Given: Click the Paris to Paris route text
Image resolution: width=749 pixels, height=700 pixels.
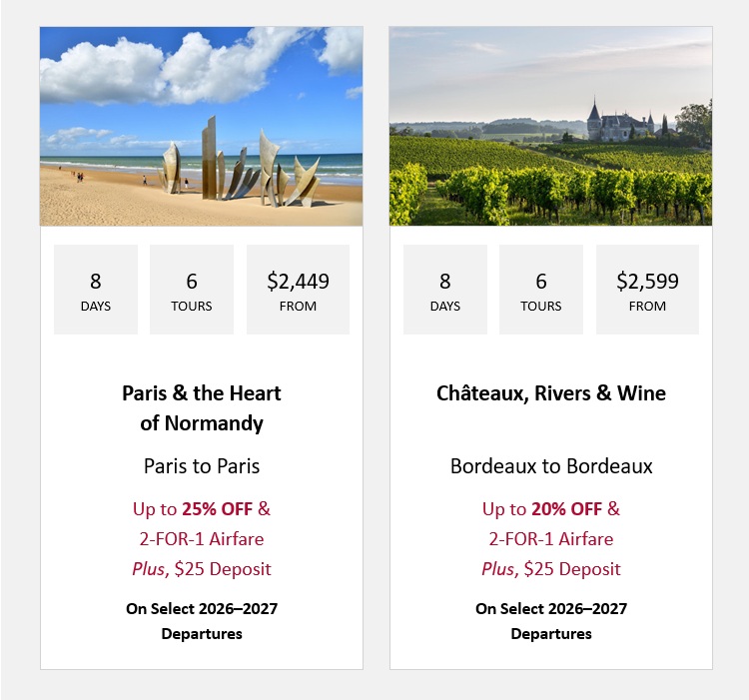Looking at the screenshot, I should pyautogui.click(x=202, y=466).
